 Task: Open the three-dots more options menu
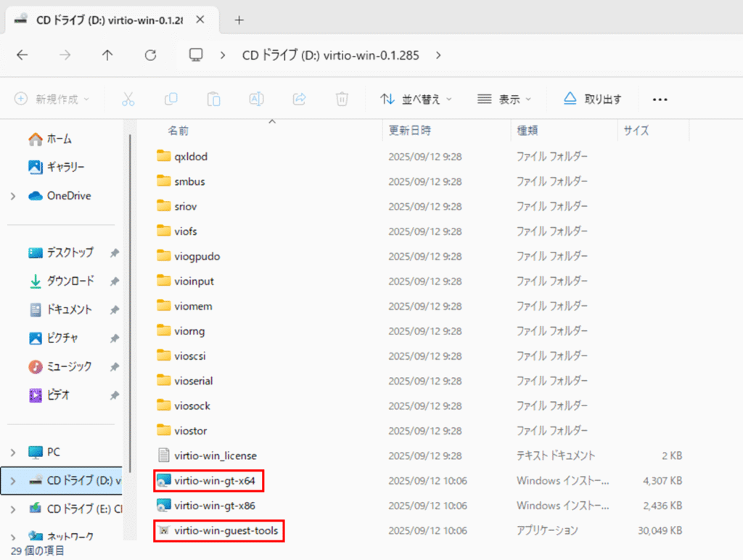(x=660, y=99)
